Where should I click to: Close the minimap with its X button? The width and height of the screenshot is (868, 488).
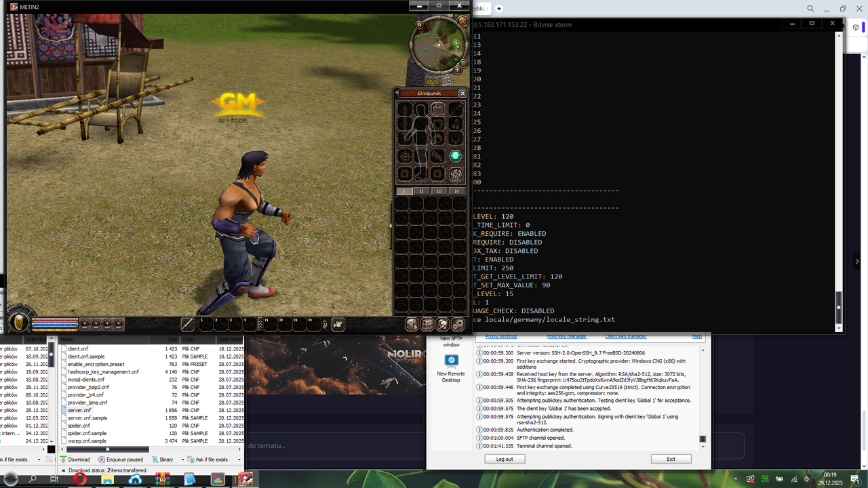(463, 21)
